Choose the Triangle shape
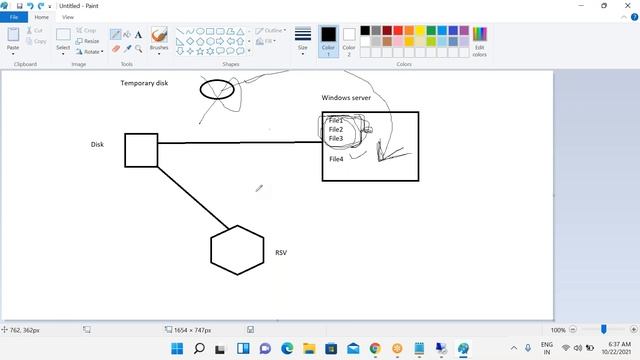The width and height of the screenshot is (640, 360). tap(240, 31)
